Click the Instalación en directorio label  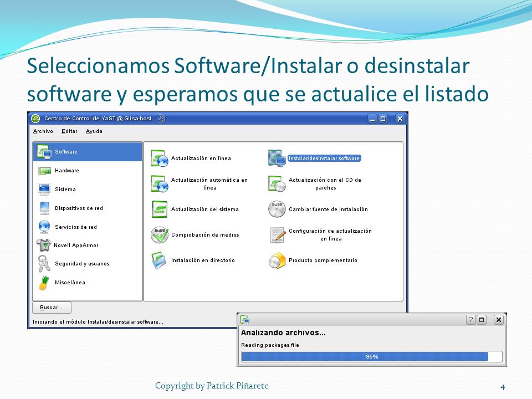(x=203, y=260)
